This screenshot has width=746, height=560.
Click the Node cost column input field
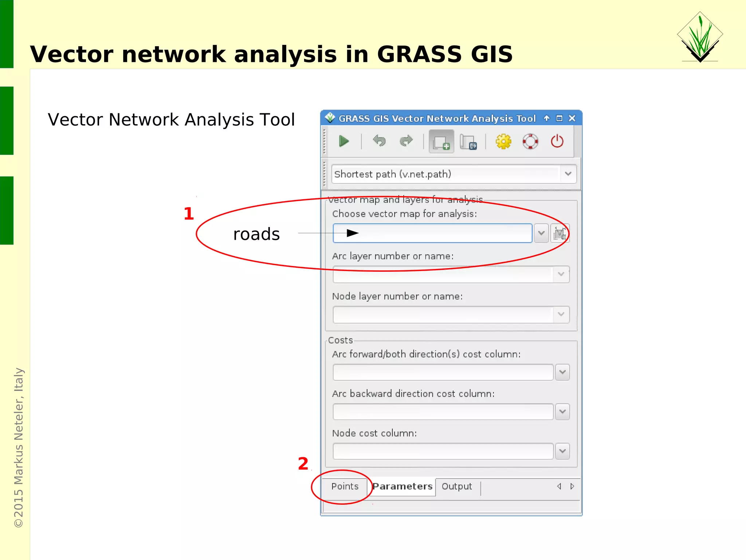(x=443, y=451)
